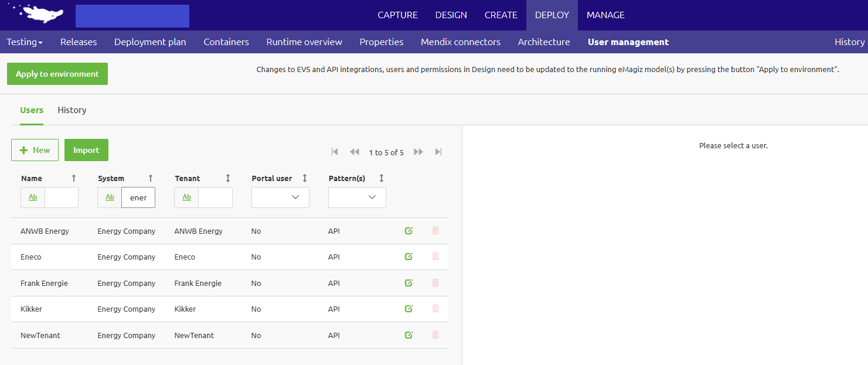This screenshot has width=868, height=365.
Task: Edit the ANWB Energy user
Action: pos(409,231)
